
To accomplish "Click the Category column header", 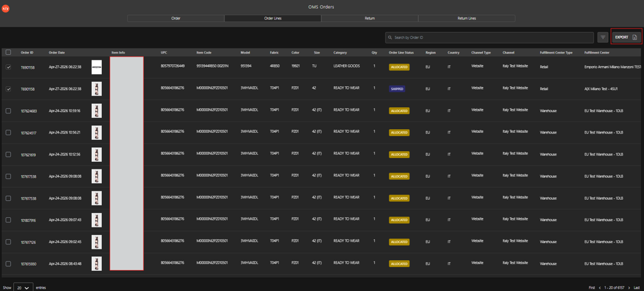I will click(340, 53).
